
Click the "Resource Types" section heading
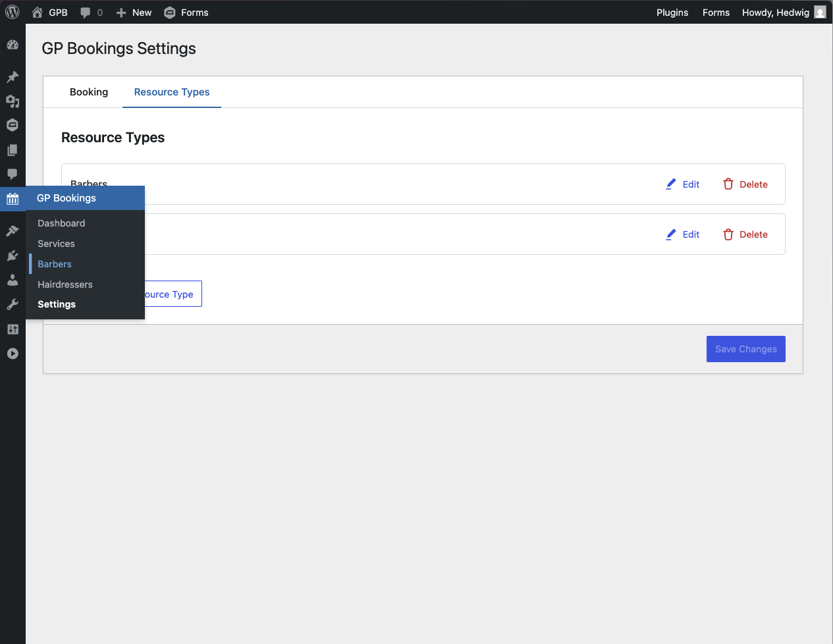tap(113, 138)
